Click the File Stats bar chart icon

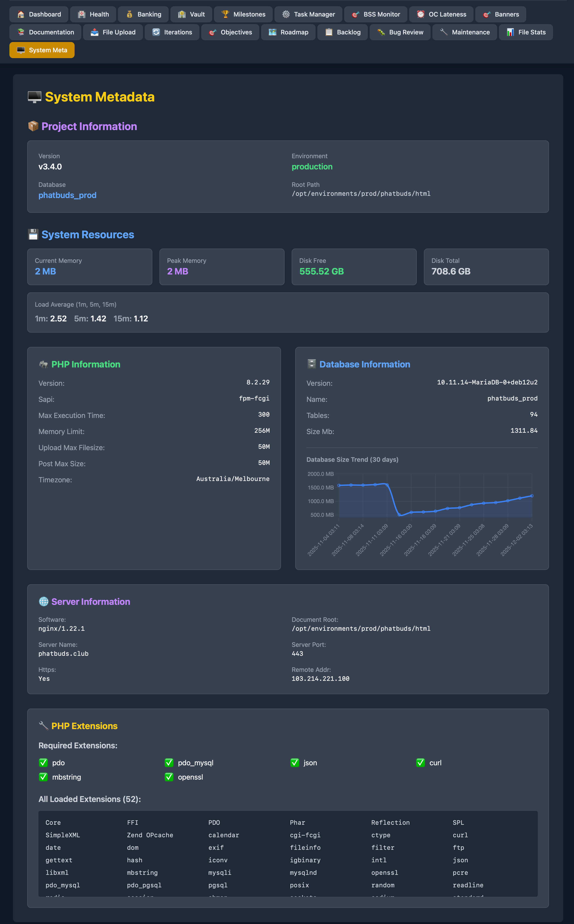(509, 32)
